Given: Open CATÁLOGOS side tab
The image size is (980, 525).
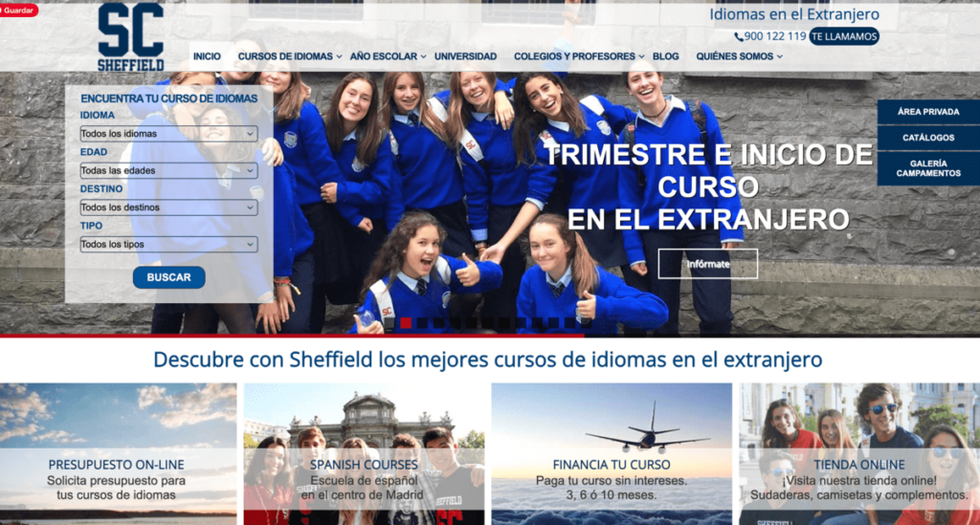Looking at the screenshot, I should (928, 138).
